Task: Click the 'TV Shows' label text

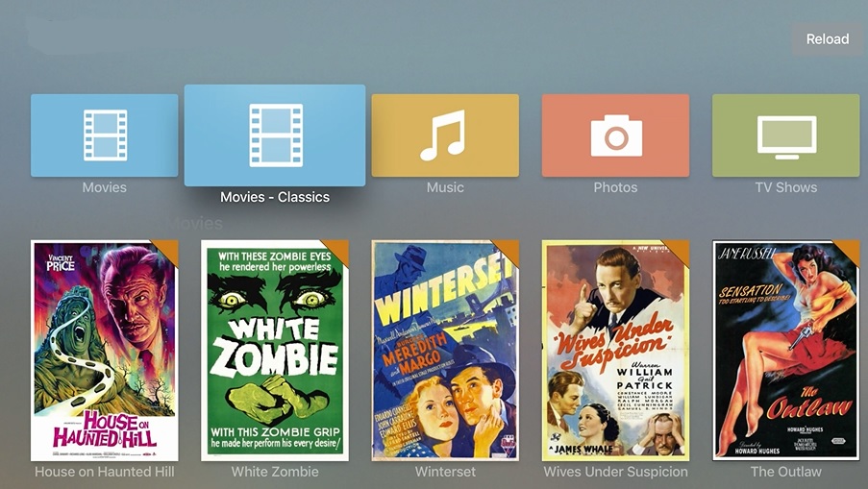Action: [x=786, y=187]
